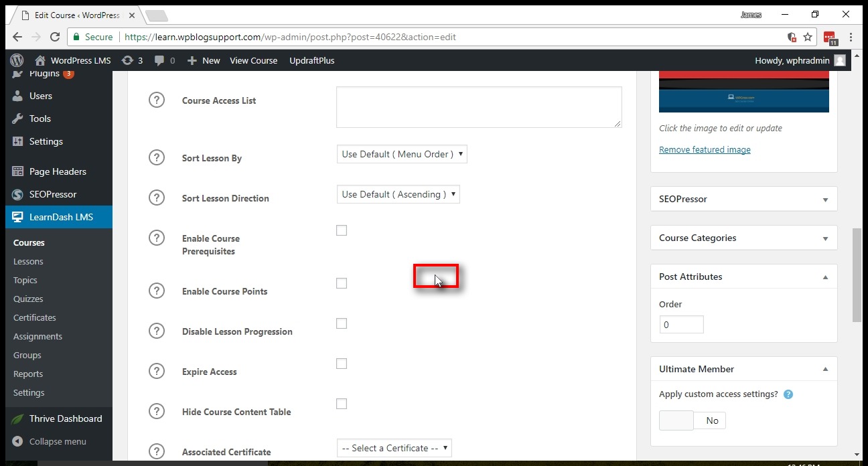Viewport: 868px width, 466px height.
Task: Open the Topics submenu link
Action: pyautogui.click(x=25, y=280)
